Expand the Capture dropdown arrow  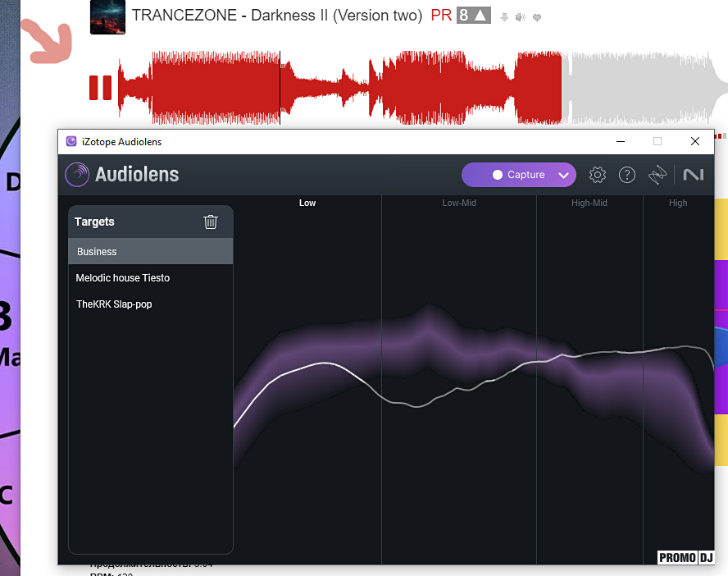point(563,175)
